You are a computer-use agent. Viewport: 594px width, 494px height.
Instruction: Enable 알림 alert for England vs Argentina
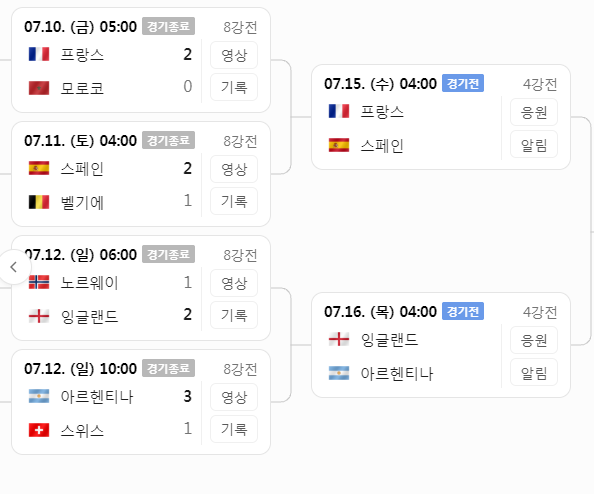(534, 372)
